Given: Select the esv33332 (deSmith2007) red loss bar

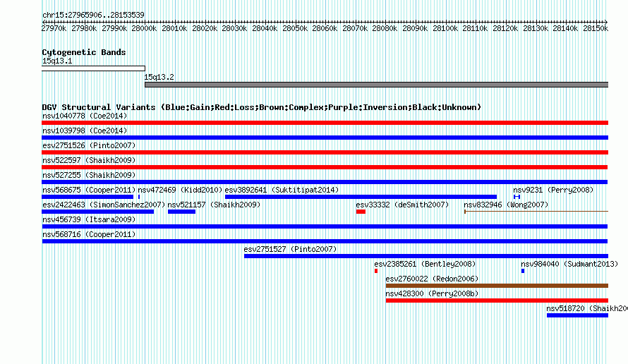Looking at the screenshot, I should pos(361,212).
